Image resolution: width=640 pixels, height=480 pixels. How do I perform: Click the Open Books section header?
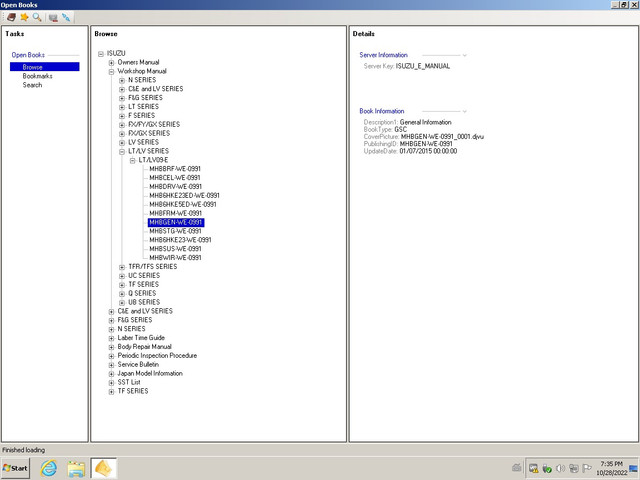point(28,55)
